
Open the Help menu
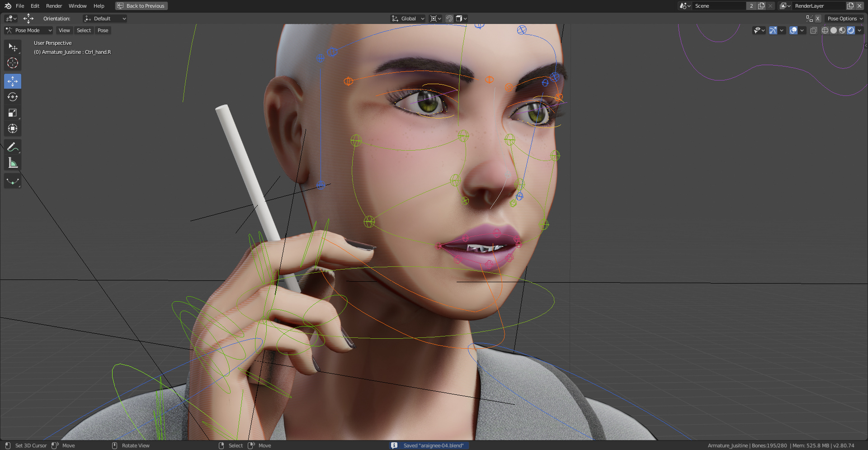[x=99, y=6]
